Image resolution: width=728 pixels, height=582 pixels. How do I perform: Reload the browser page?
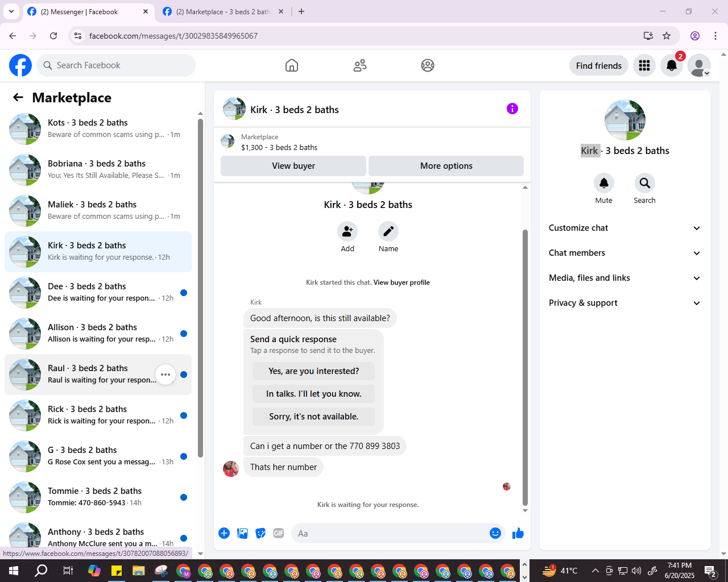(x=53, y=36)
